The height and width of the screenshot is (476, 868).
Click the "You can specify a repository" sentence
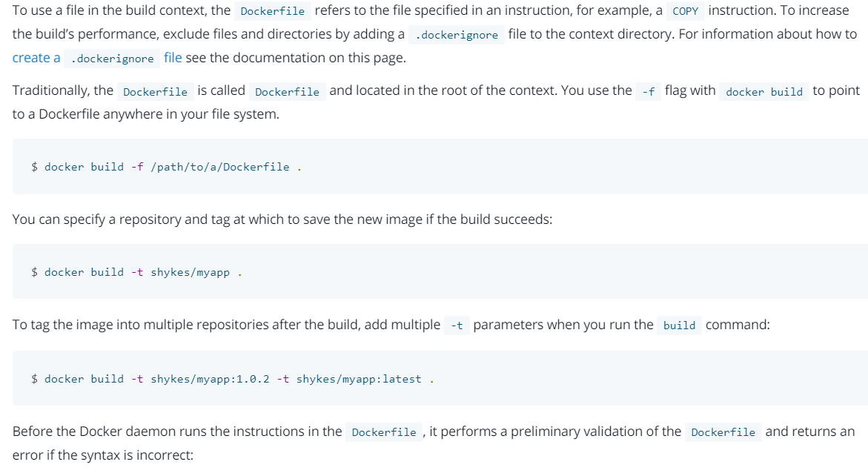point(282,219)
